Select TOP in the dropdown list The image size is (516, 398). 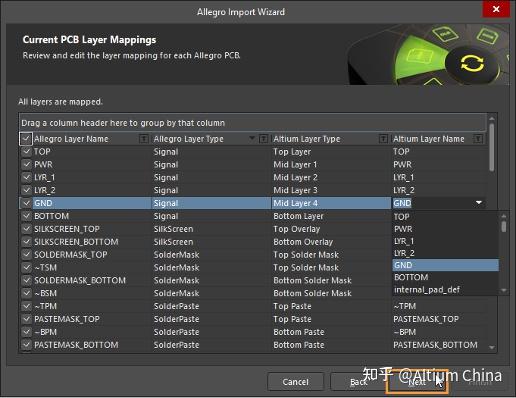[x=446, y=217]
